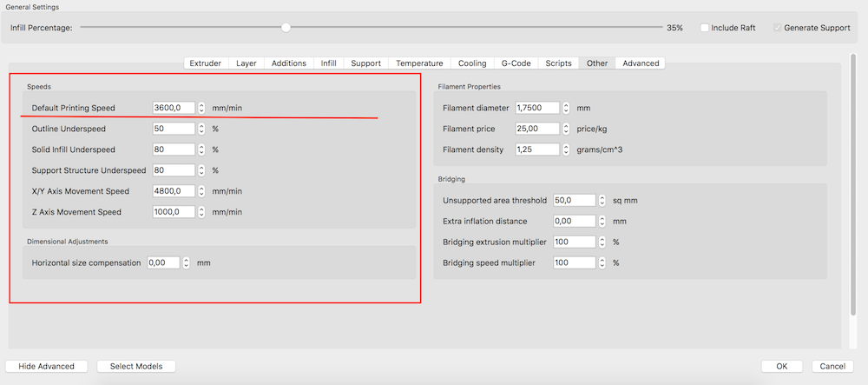Click the Filament diameter stepper arrows
The image size is (868, 385).
coord(566,109)
